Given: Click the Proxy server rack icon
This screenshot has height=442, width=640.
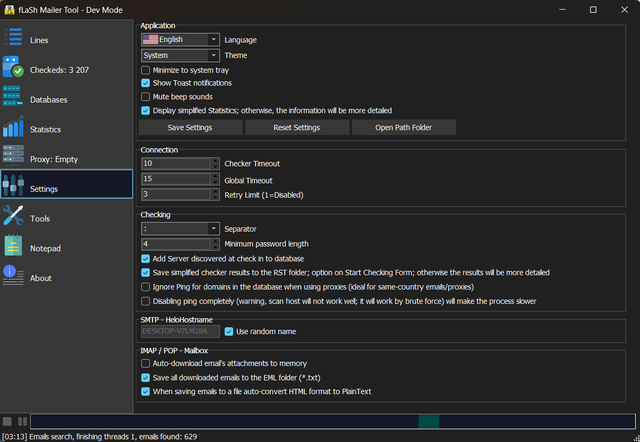Looking at the screenshot, I should [13, 155].
